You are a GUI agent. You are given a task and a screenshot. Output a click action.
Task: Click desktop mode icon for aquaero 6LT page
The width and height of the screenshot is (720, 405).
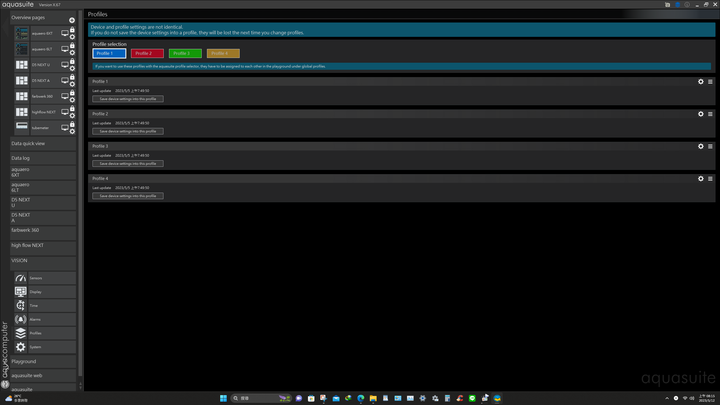65,49
